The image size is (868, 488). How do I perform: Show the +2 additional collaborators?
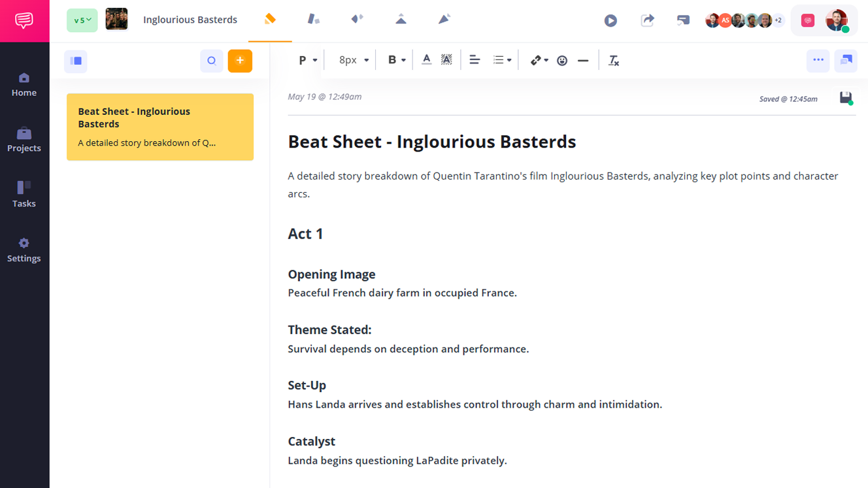point(778,20)
